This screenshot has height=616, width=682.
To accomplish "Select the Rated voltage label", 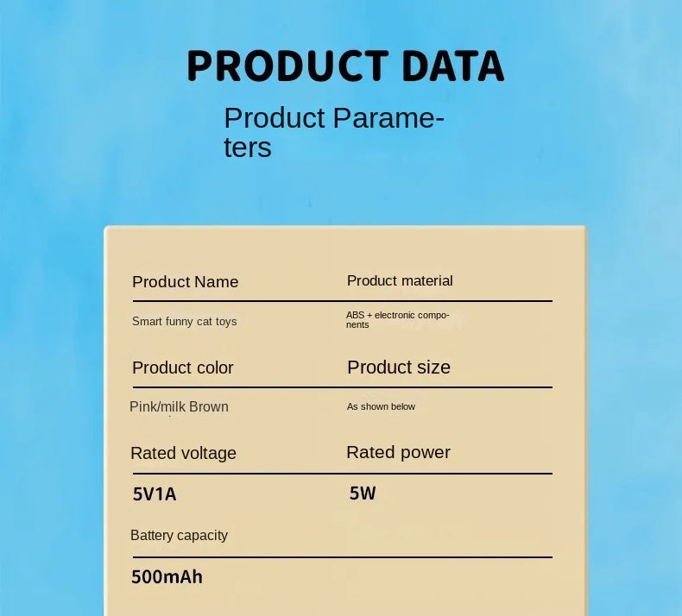I will 183,453.
